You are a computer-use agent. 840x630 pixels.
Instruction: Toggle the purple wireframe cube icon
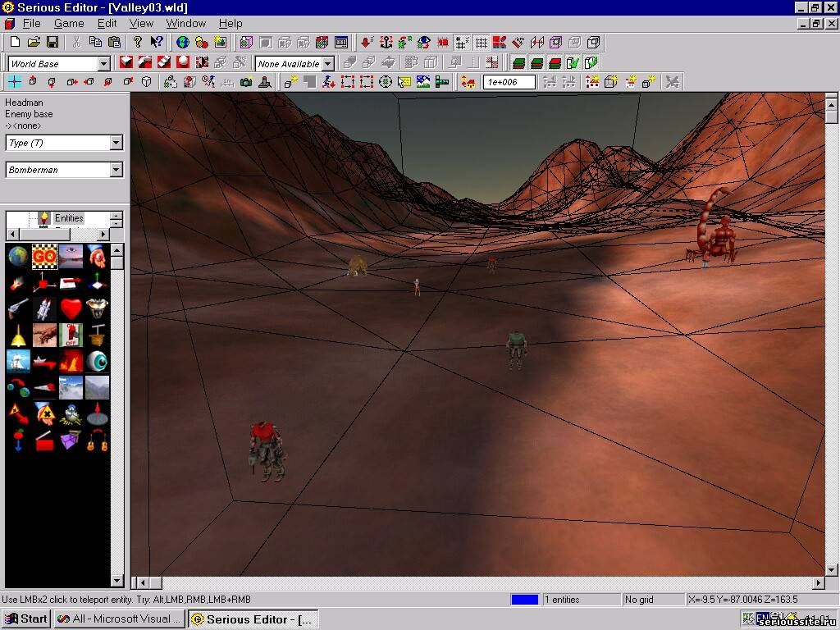coord(555,43)
